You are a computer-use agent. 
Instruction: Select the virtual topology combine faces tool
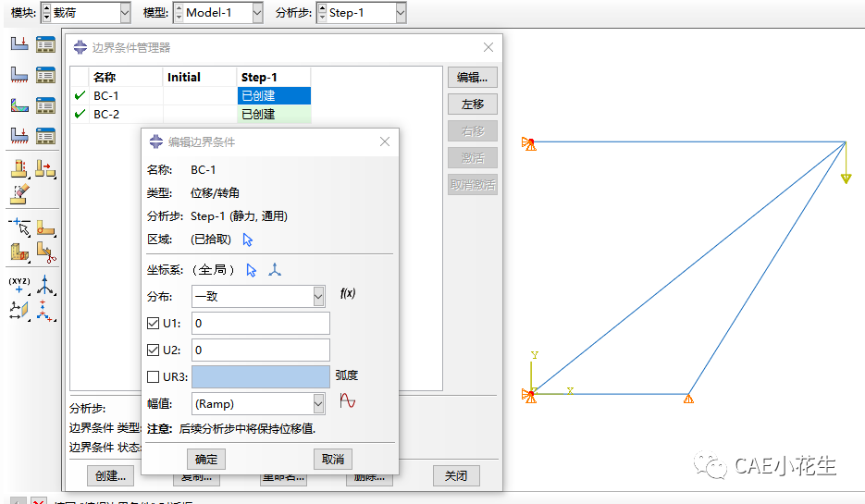[x=19, y=168]
